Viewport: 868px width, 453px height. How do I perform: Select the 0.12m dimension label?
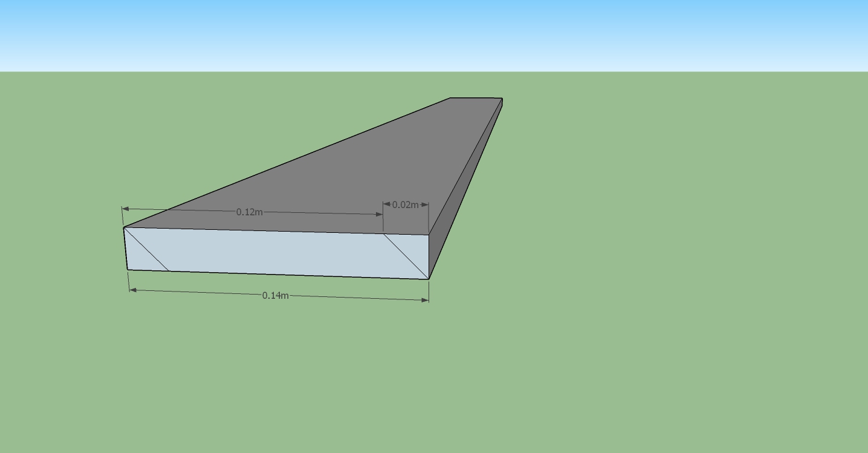tap(250, 212)
